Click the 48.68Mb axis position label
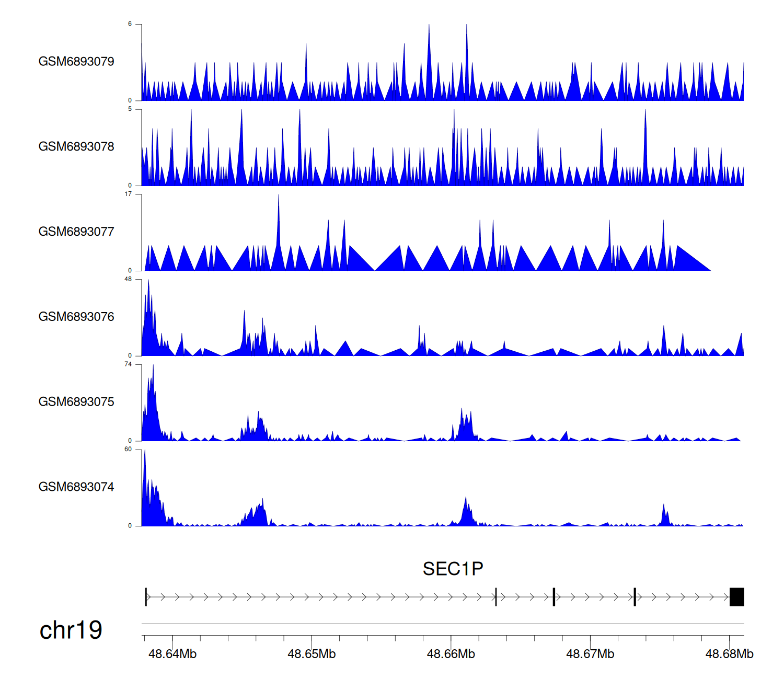The image size is (784, 690). click(x=729, y=654)
